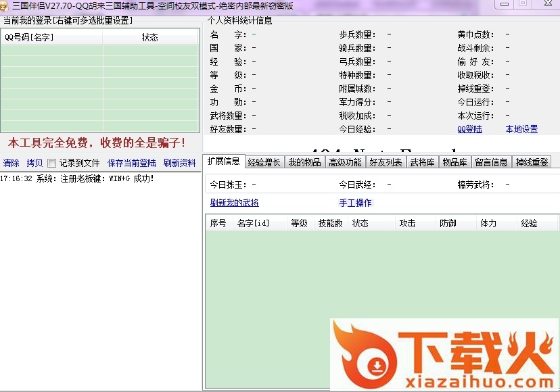This screenshot has height=392, width=560.
Task: Switch to 物品库 tab
Action: (455, 162)
